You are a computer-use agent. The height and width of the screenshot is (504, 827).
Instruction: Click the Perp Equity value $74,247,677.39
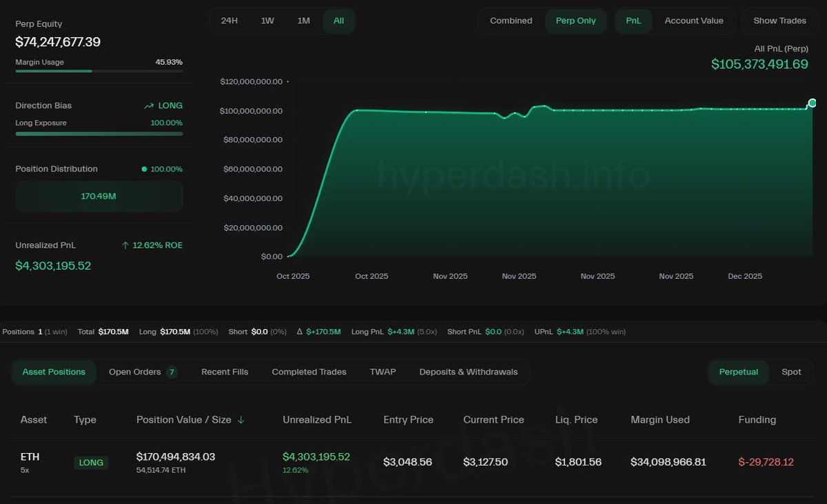coord(58,42)
